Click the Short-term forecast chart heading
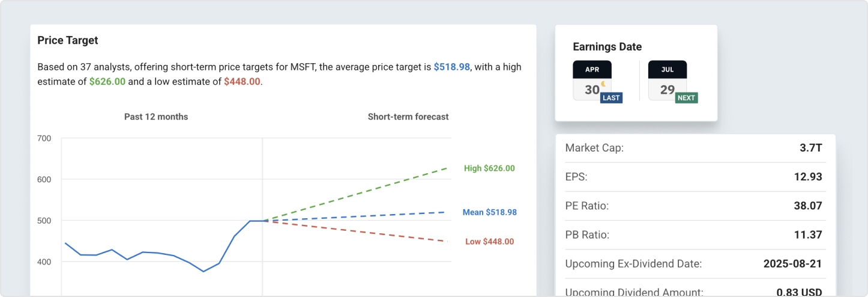The height and width of the screenshot is (297, 868). pos(408,117)
